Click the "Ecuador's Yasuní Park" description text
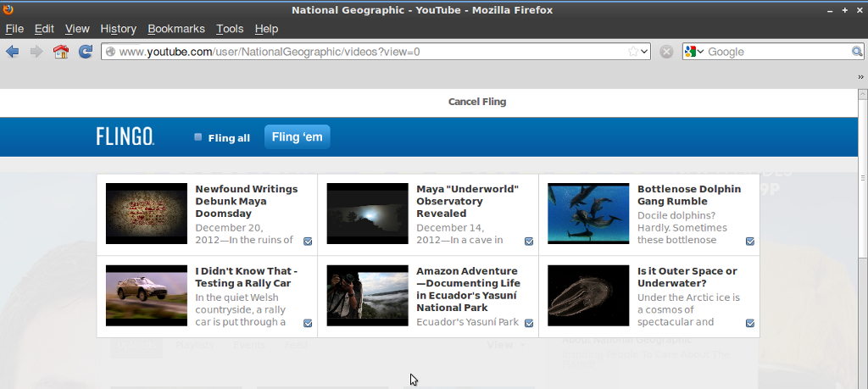The width and height of the screenshot is (868, 389). (x=467, y=321)
